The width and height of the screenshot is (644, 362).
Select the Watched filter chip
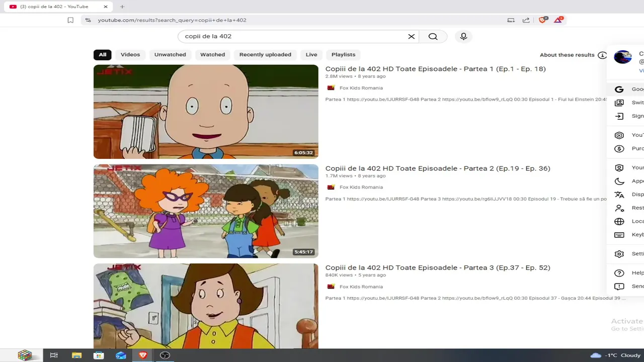[212, 55]
